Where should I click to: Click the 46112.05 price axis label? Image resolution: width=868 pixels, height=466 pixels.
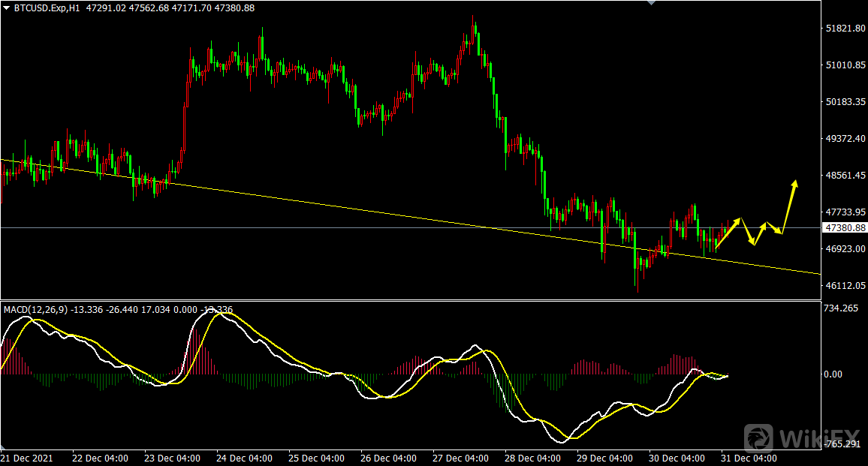click(x=845, y=285)
